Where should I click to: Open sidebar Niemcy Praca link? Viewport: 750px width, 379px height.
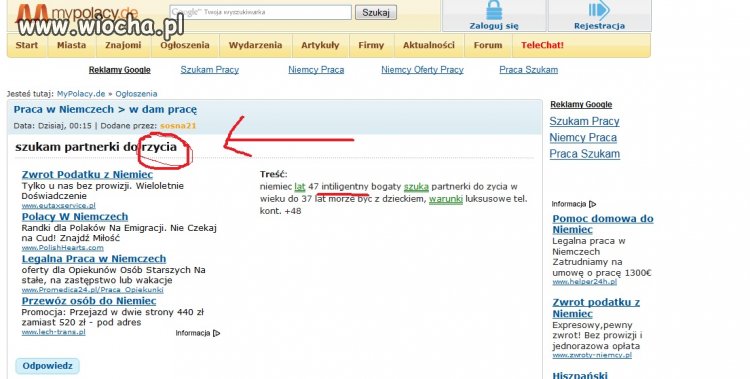(583, 138)
